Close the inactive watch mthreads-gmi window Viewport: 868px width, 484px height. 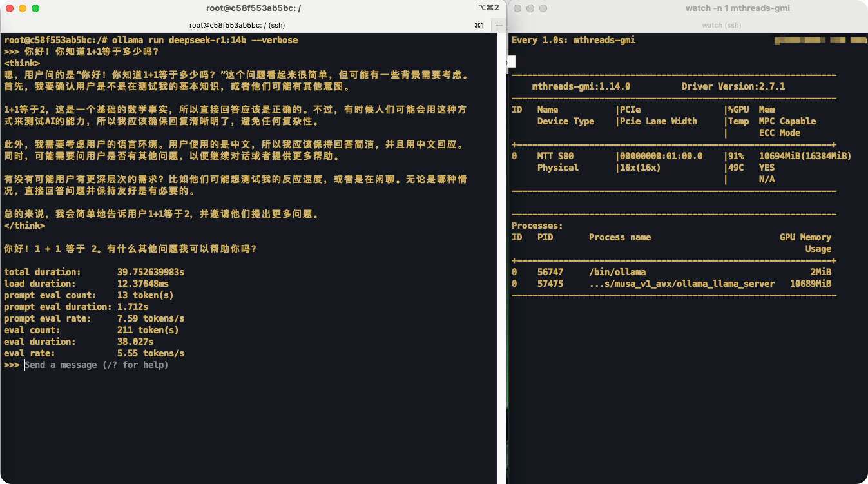pyautogui.click(x=517, y=8)
